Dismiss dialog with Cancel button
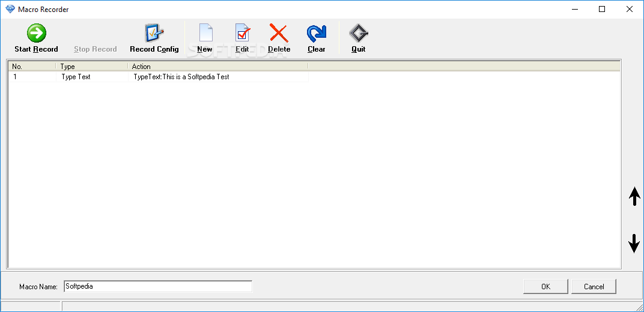 pos(594,287)
